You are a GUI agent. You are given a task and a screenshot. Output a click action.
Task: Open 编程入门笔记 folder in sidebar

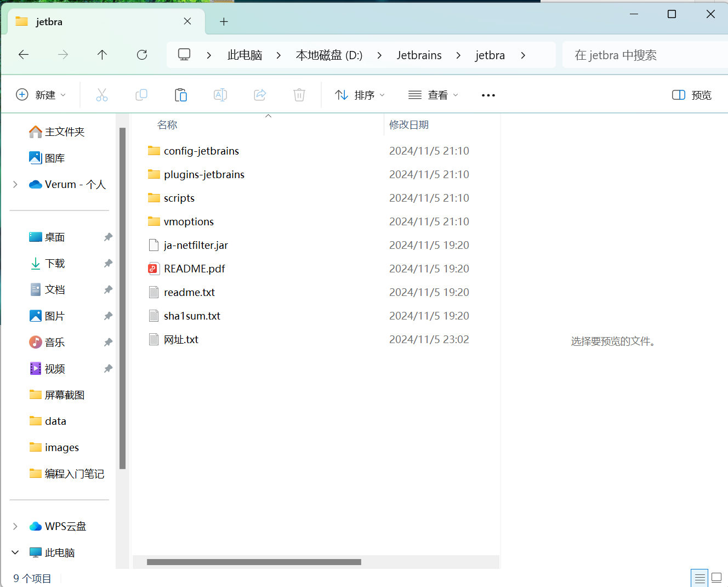(x=67, y=474)
